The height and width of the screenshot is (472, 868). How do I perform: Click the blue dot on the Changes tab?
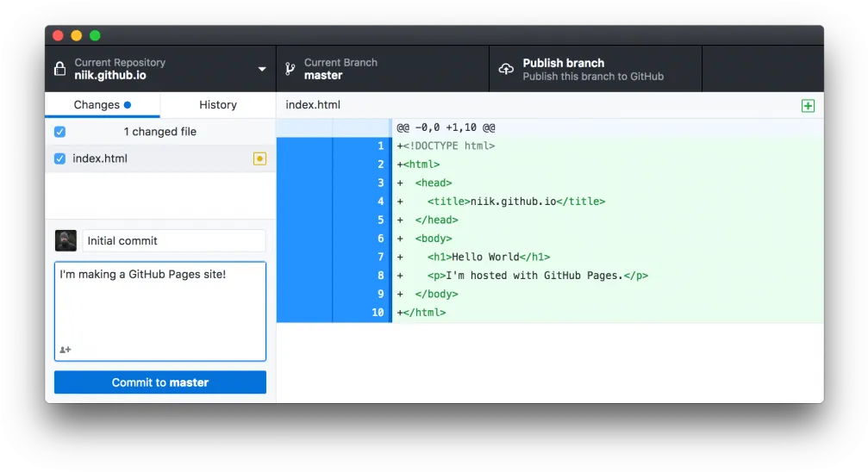(128, 104)
